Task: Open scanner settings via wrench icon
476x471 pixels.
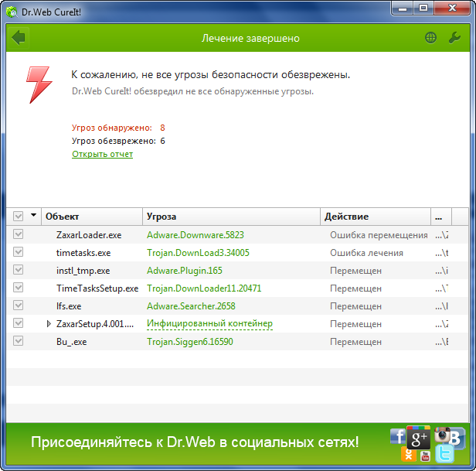Action: click(454, 38)
